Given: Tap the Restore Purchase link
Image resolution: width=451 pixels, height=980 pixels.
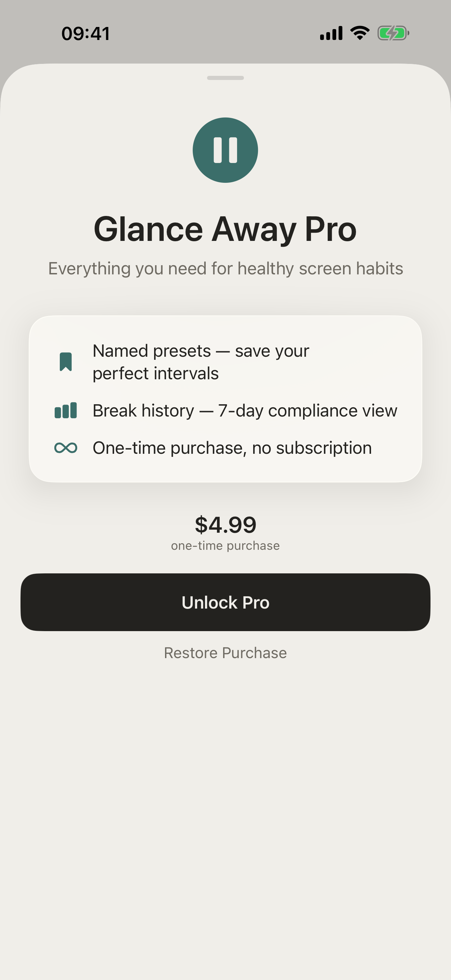Looking at the screenshot, I should click(225, 653).
